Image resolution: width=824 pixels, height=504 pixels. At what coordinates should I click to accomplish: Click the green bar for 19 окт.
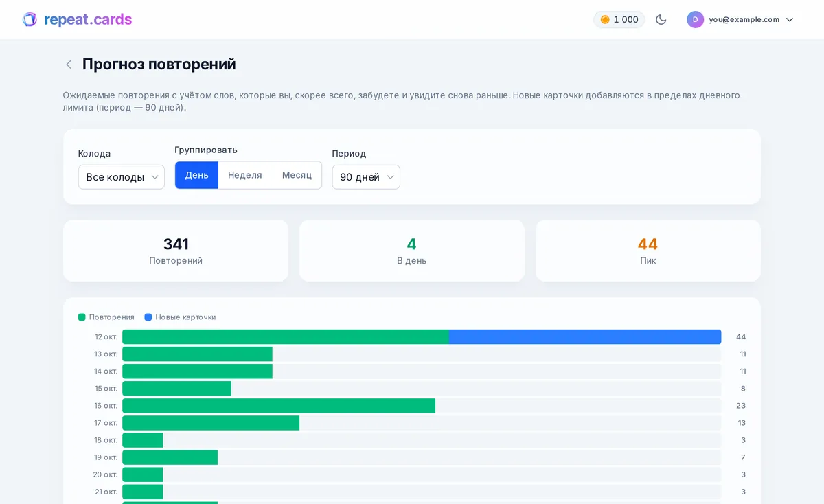[170, 457]
